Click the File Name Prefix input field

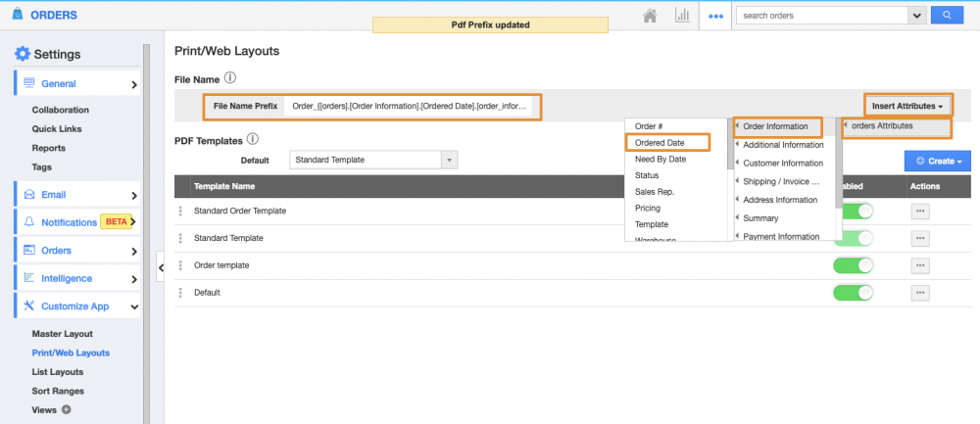coord(410,106)
